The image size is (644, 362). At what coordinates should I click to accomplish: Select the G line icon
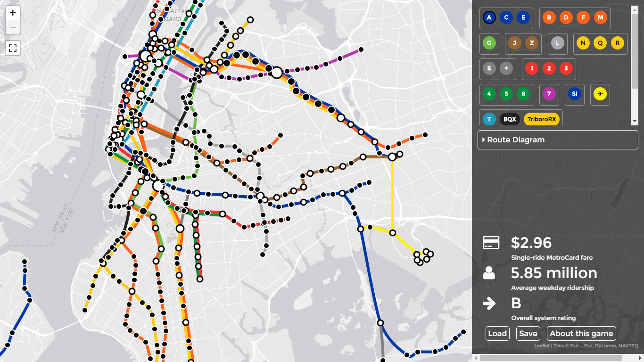point(489,43)
